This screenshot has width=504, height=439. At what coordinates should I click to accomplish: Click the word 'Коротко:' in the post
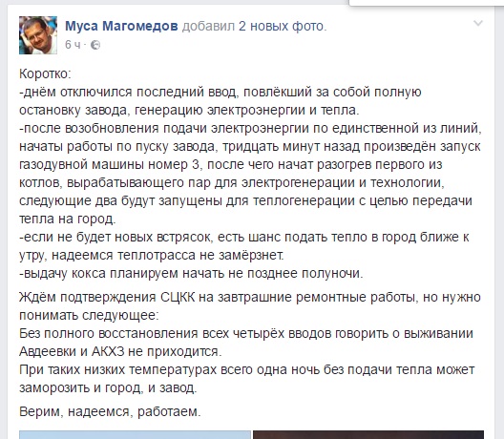[45, 73]
